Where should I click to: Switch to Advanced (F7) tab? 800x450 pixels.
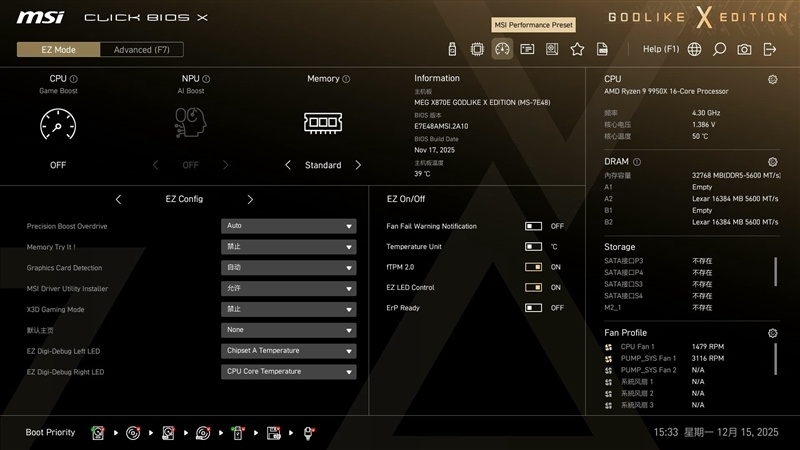point(142,49)
